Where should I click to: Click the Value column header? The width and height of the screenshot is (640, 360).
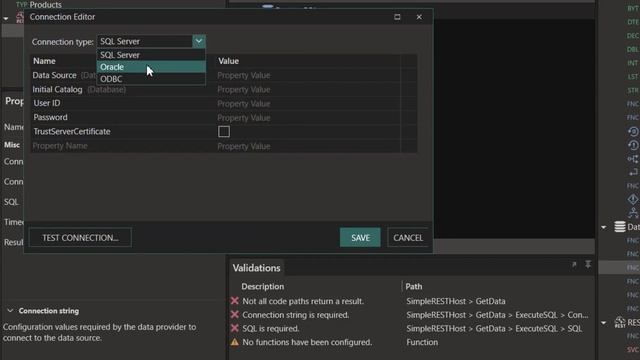228,61
